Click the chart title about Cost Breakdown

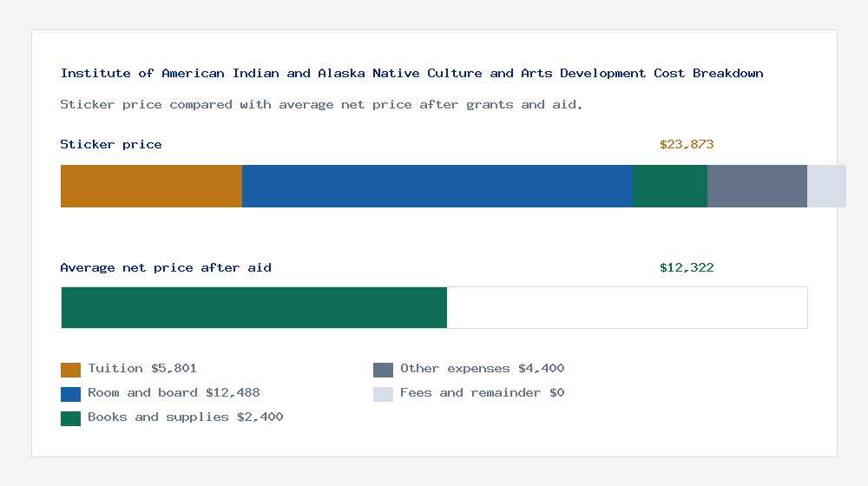coord(411,73)
